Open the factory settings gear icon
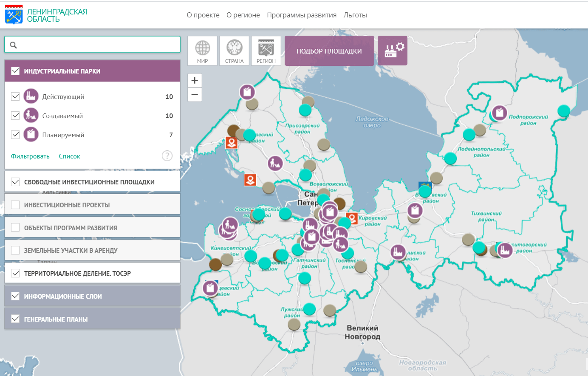Image resolution: width=588 pixels, height=376 pixels. [393, 51]
